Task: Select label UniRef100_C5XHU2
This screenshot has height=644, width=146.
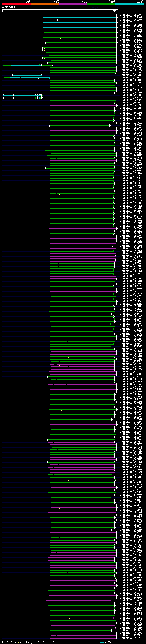Action: coord(131,45)
